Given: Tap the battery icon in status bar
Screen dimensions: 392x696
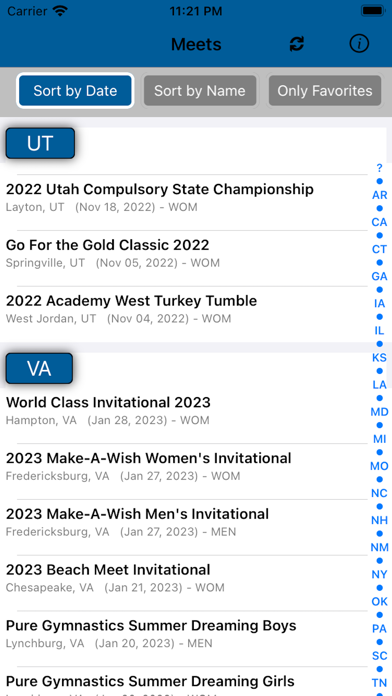Looking at the screenshot, I should coord(372,11).
